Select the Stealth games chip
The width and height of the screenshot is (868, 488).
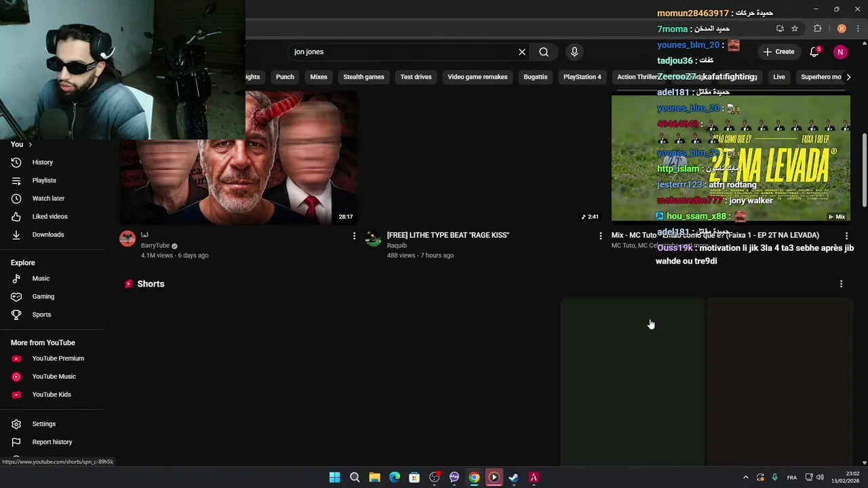coord(363,77)
